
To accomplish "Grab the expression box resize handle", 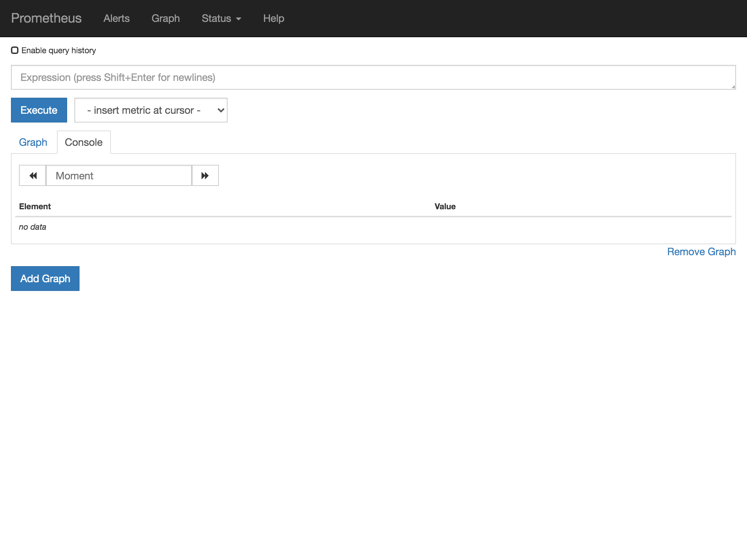I will click(x=733, y=87).
